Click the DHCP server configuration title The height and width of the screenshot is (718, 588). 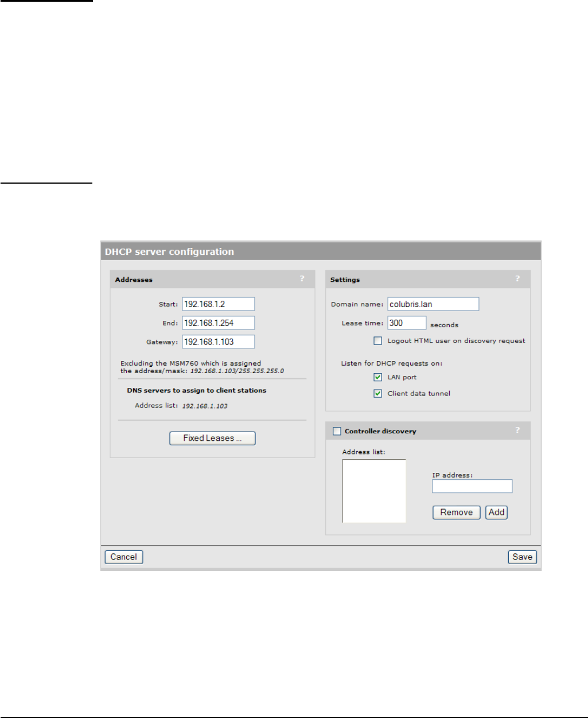point(169,251)
